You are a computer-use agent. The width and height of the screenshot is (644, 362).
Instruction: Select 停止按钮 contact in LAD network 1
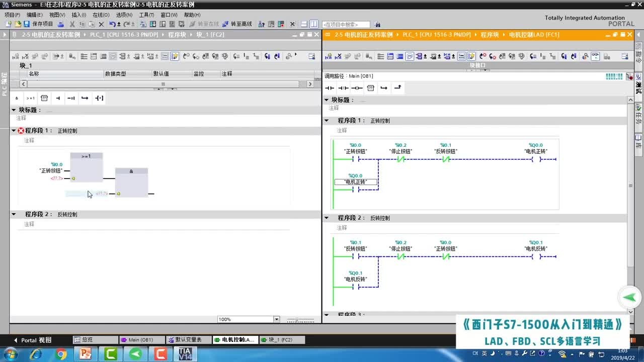400,159
